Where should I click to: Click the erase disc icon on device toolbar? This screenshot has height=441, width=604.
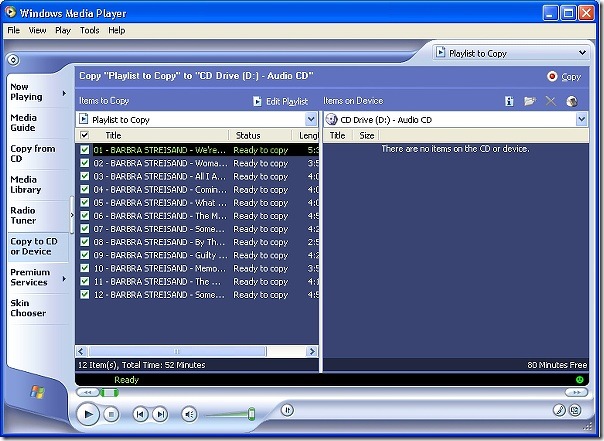click(572, 101)
